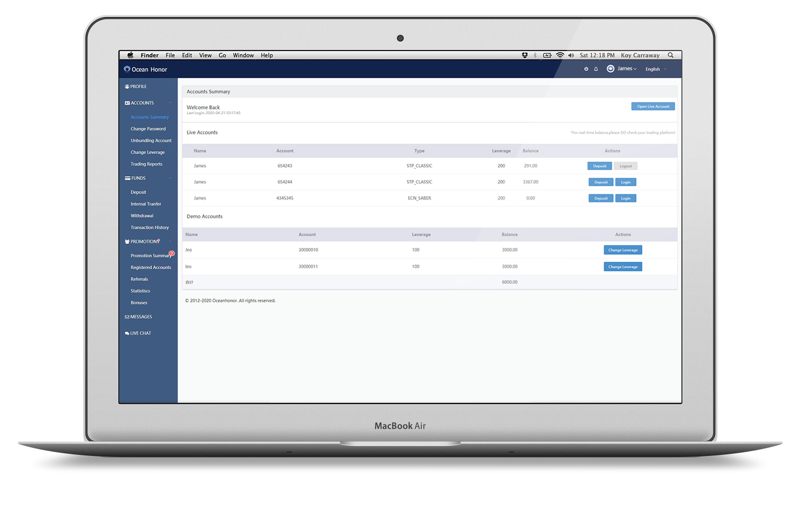
Task: Open the Window menu in the menu bar
Action: coord(243,55)
